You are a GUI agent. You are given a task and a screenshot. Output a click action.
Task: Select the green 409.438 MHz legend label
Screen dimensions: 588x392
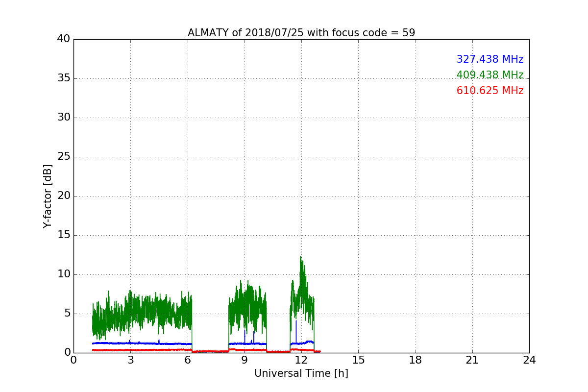(x=490, y=75)
